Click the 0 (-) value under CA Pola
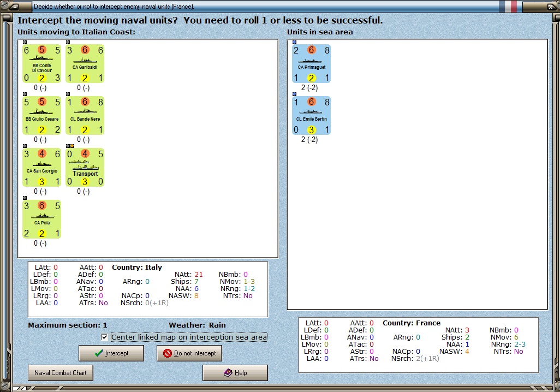The width and height of the screenshot is (560, 392). click(x=40, y=243)
